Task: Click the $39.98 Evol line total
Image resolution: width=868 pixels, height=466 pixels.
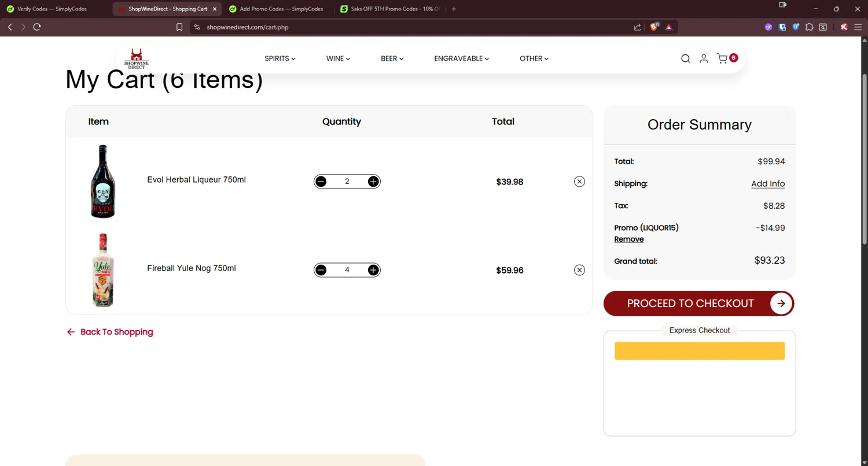Action: click(510, 182)
